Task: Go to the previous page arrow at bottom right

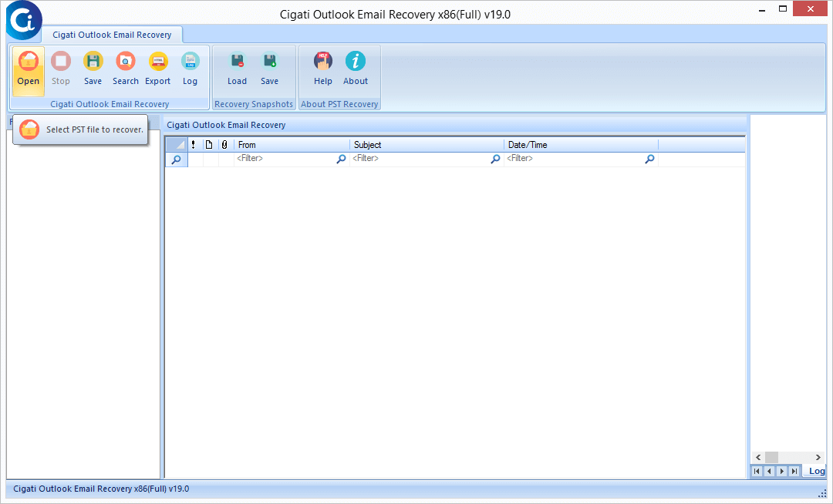Action: (769, 471)
